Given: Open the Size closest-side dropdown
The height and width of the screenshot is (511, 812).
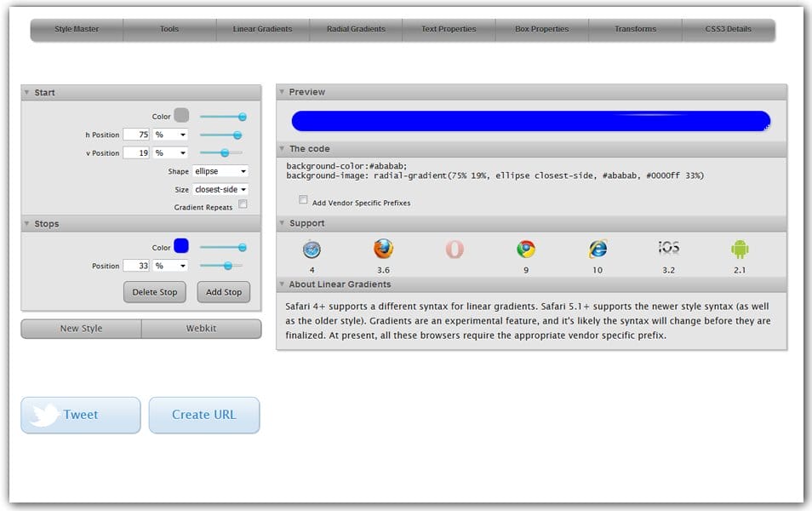Looking at the screenshot, I should point(220,190).
